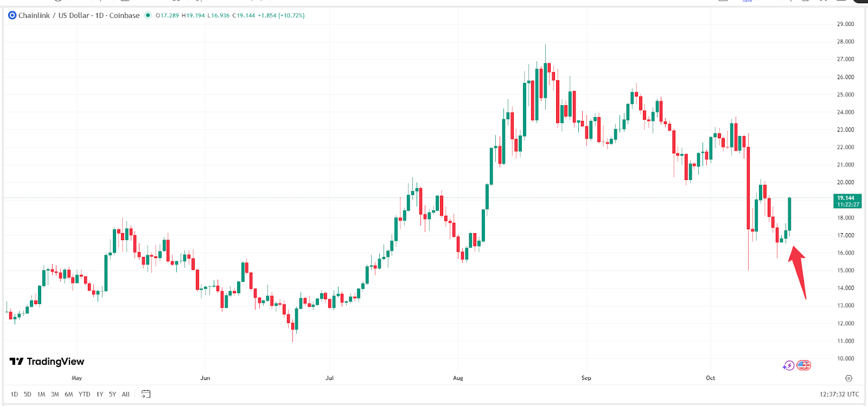Switch to the 1M range
Screen dimensions: 868x406
pyautogui.click(x=41, y=394)
